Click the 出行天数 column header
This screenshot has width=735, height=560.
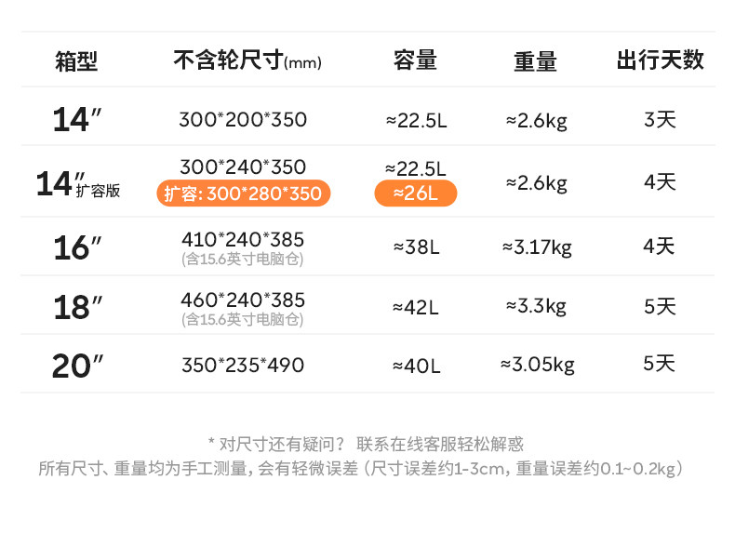pyautogui.click(x=660, y=61)
